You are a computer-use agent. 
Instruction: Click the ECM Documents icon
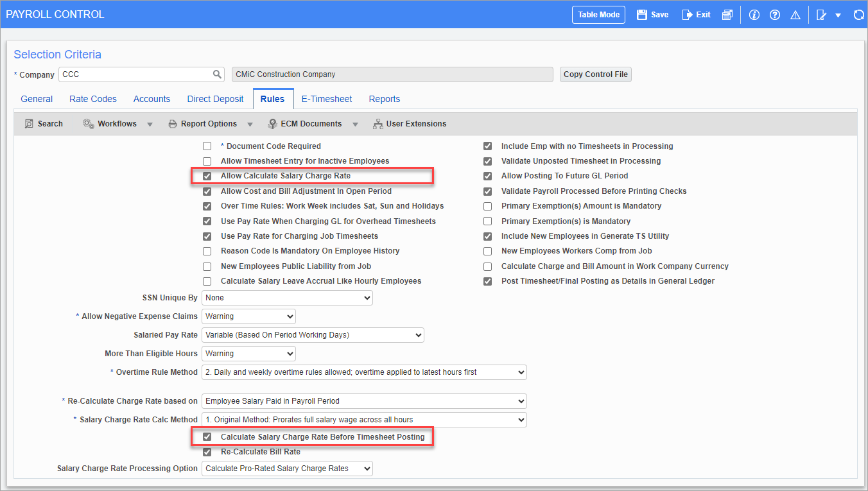pos(273,124)
